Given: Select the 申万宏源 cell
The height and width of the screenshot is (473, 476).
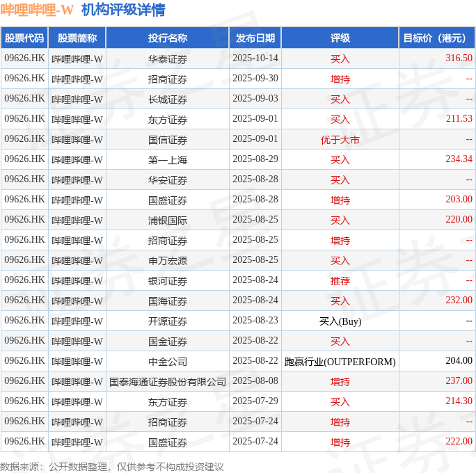Looking at the screenshot, I should tap(168, 260).
